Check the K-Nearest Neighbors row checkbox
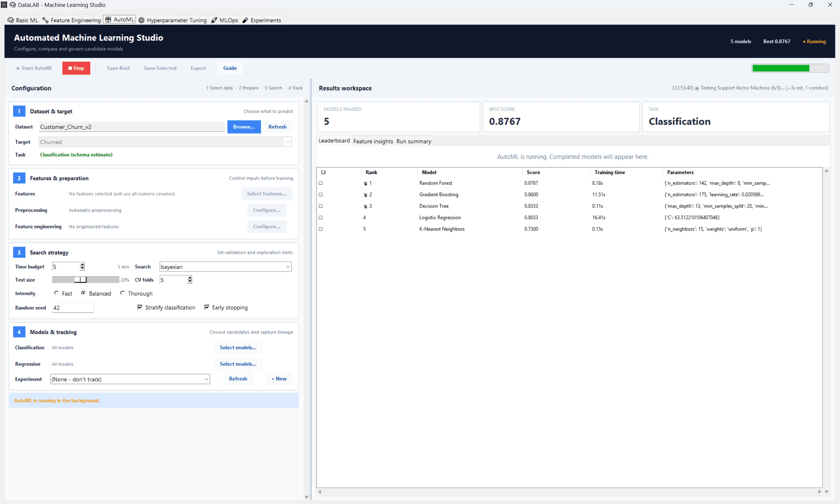 pyautogui.click(x=321, y=229)
